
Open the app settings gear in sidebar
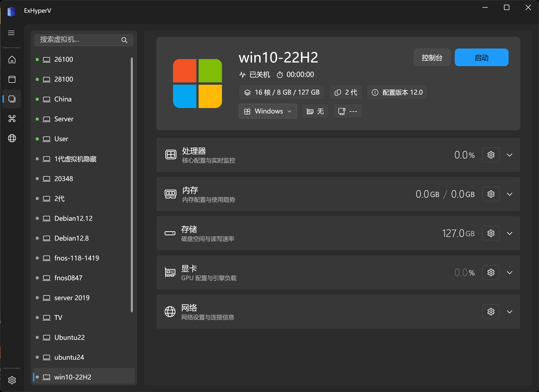pos(12,380)
